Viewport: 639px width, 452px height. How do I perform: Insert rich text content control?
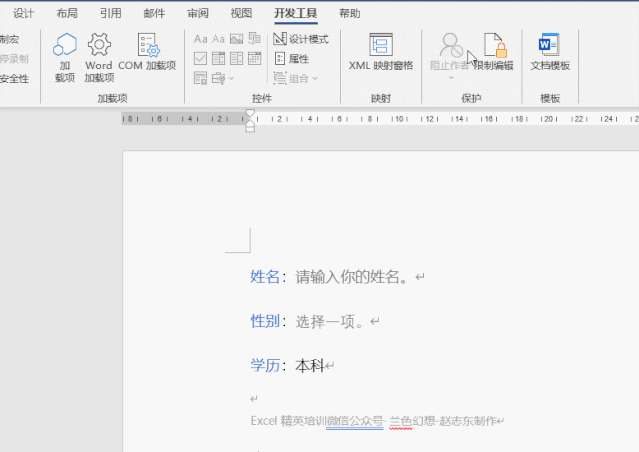[x=201, y=39]
